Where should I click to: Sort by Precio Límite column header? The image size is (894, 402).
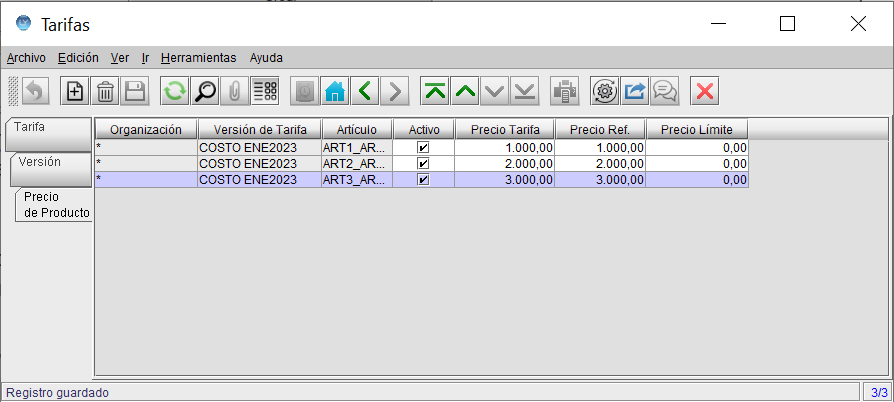point(697,130)
